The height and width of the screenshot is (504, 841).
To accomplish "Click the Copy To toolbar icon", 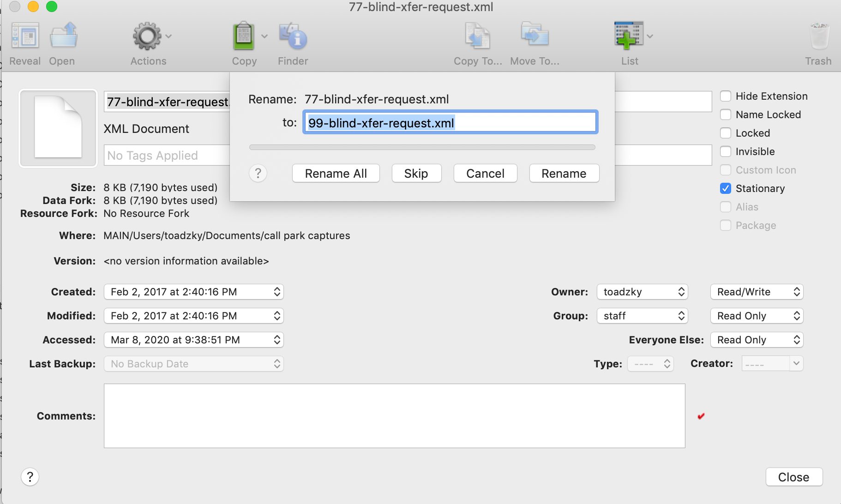I will pos(477,37).
